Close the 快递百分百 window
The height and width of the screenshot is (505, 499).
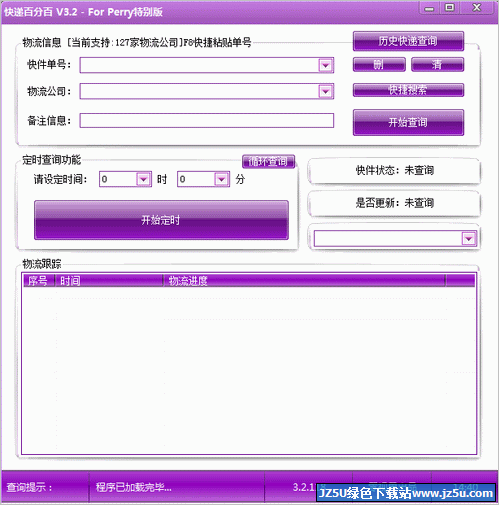(x=477, y=8)
